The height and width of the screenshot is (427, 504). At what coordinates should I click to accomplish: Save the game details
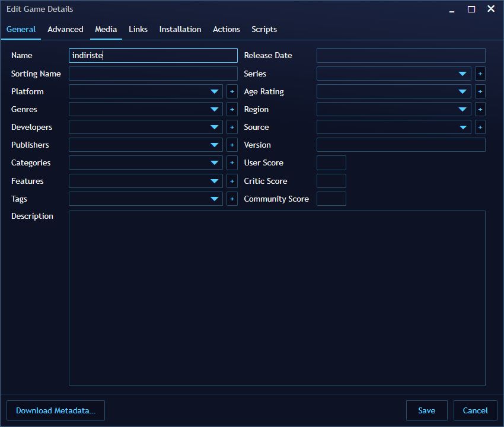(x=426, y=410)
